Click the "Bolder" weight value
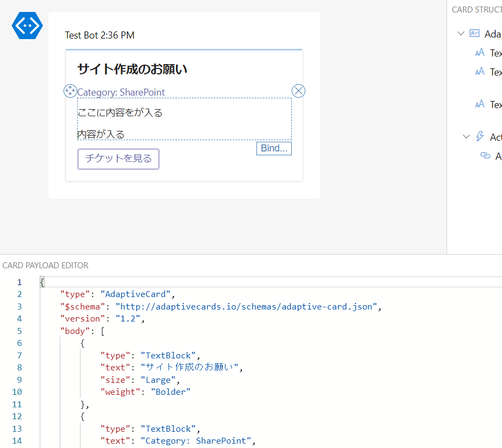The image size is (502, 448). coord(171,392)
